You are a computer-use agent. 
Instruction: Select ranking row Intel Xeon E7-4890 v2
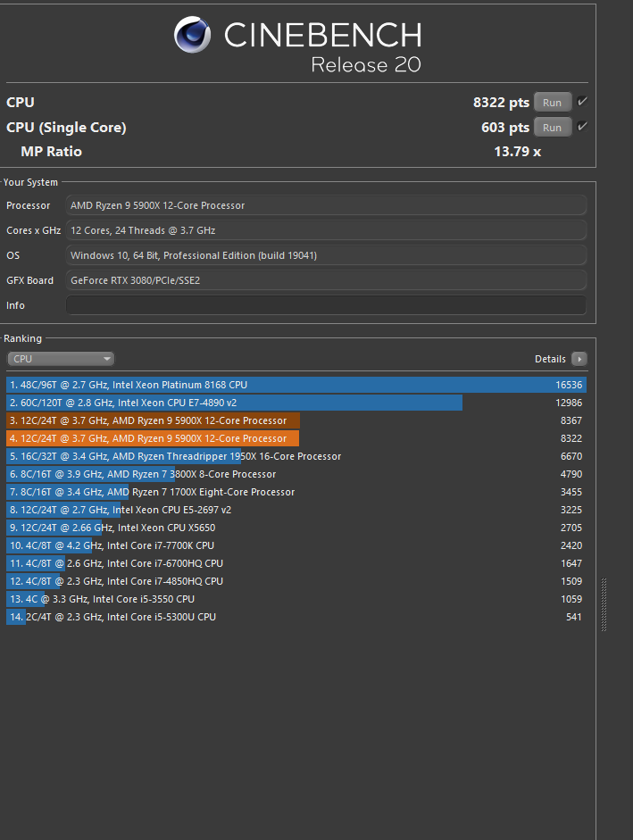point(296,403)
